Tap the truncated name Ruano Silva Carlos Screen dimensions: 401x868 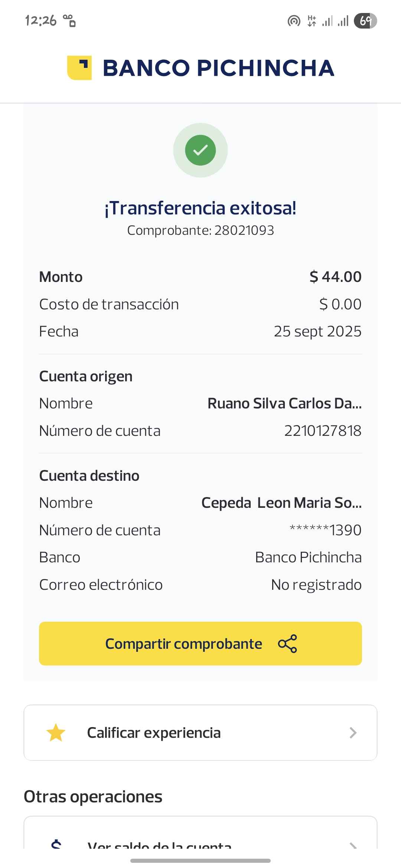click(x=284, y=404)
